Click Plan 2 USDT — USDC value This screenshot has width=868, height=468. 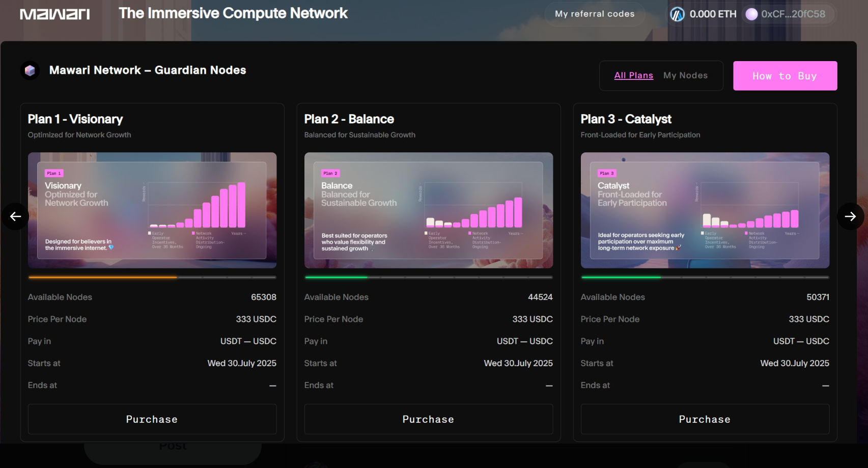tap(525, 341)
